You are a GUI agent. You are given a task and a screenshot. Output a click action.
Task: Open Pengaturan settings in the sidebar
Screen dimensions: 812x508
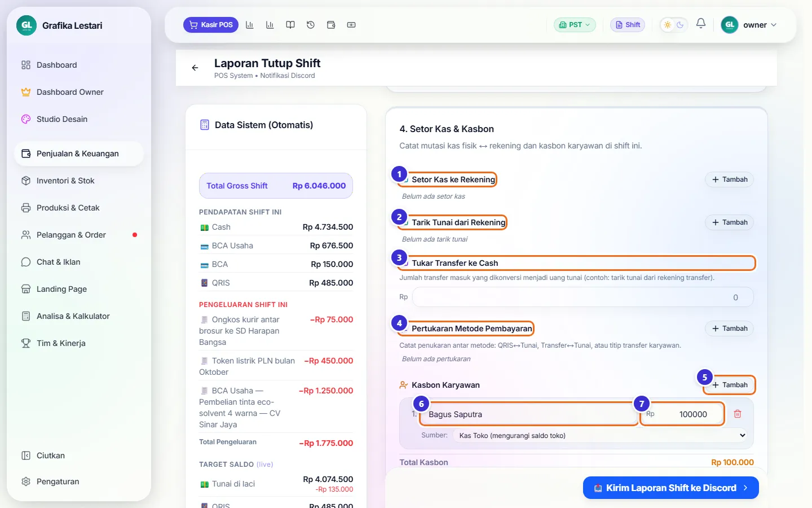tap(79, 481)
